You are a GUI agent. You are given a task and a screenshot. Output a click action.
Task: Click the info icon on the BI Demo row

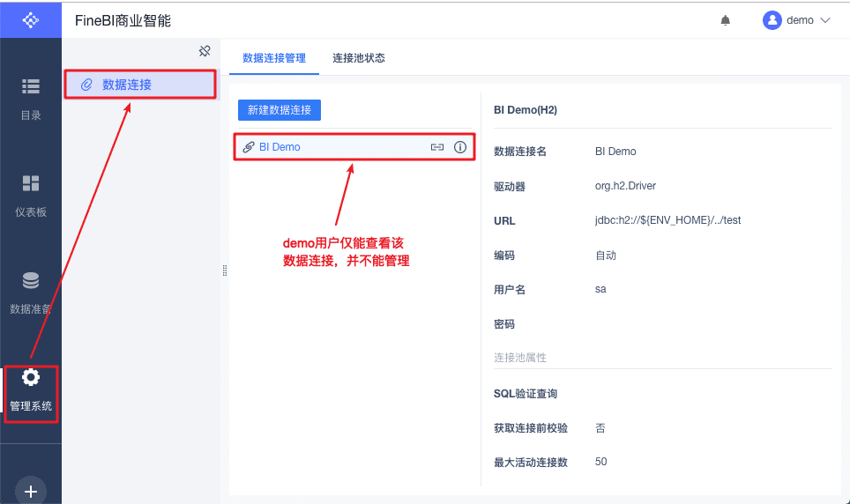coord(460,147)
